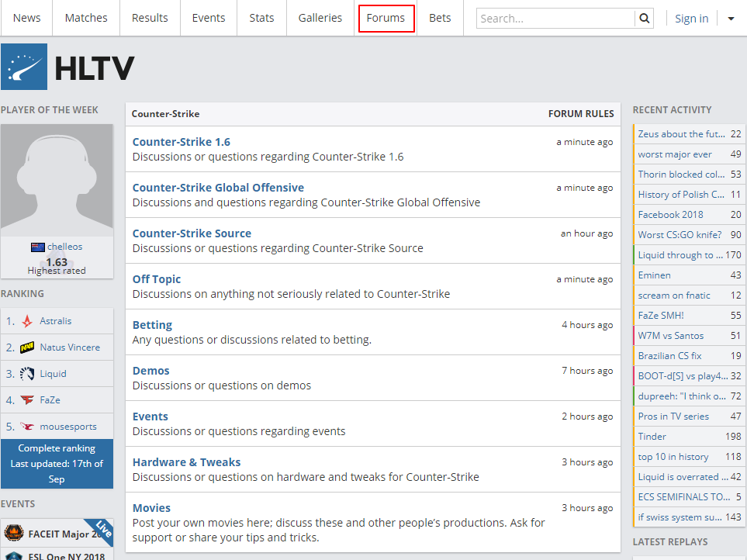The width and height of the screenshot is (747, 560).
Task: Open Natus Vincere ranking entry
Action: 57,347
